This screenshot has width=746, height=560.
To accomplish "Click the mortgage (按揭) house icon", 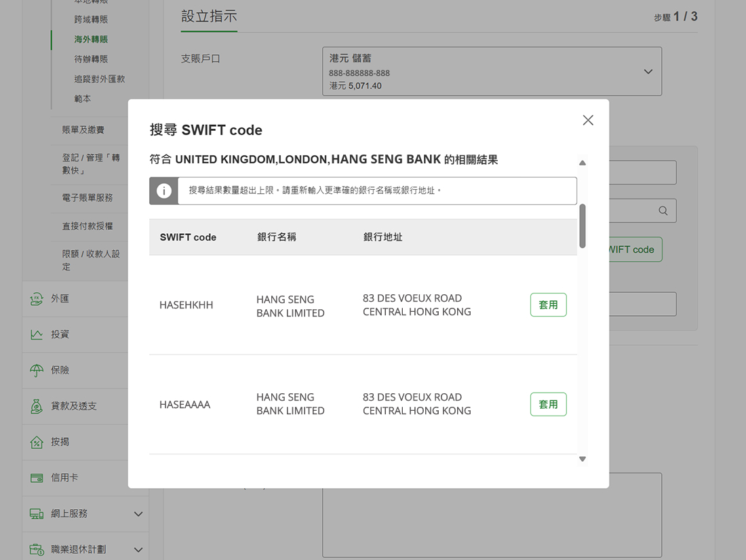I will pos(37,442).
